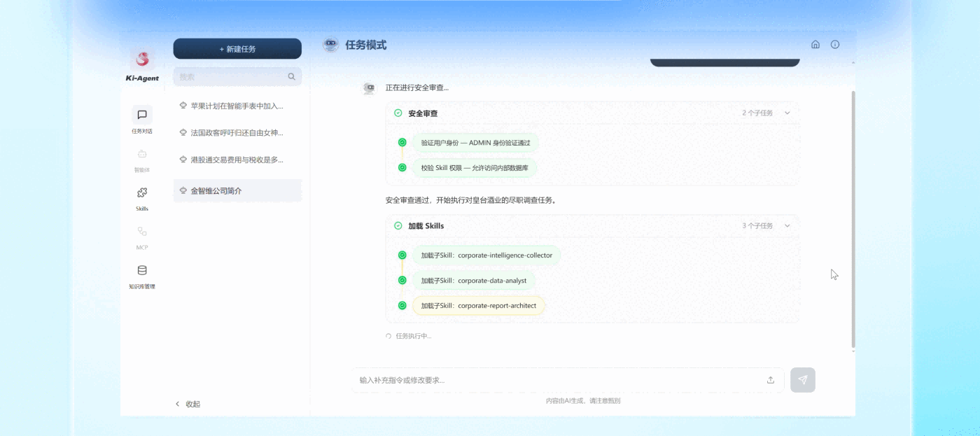Collapse the 安全审查 section chevron
This screenshot has width=980, height=436.
pos(787,113)
